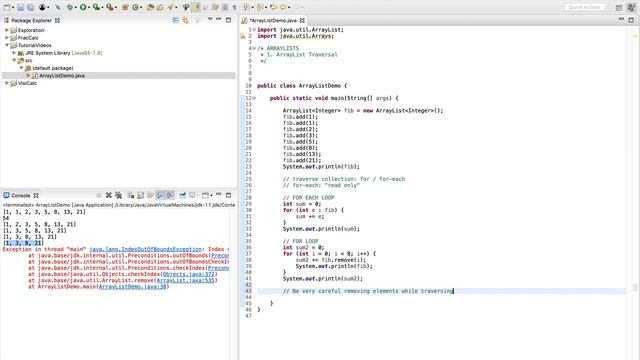Open the New Console View dropdown
The width and height of the screenshot is (640, 360).
[211, 196]
